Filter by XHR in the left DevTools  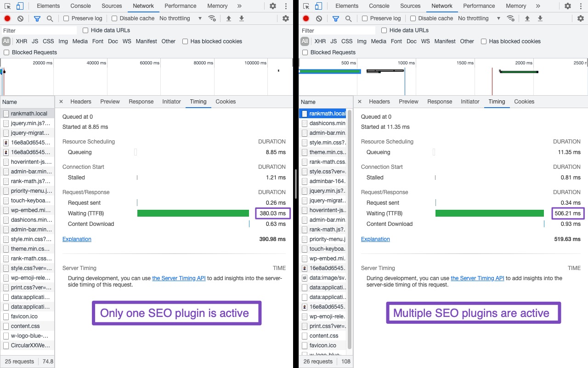click(x=22, y=41)
